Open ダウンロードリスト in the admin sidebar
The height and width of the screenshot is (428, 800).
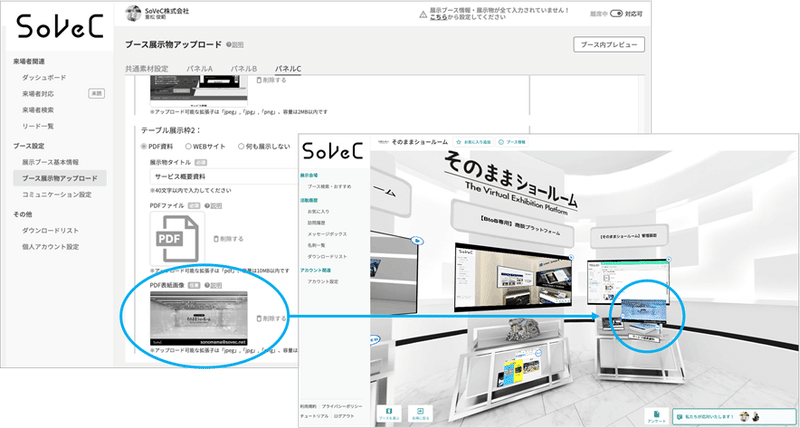[51, 231]
